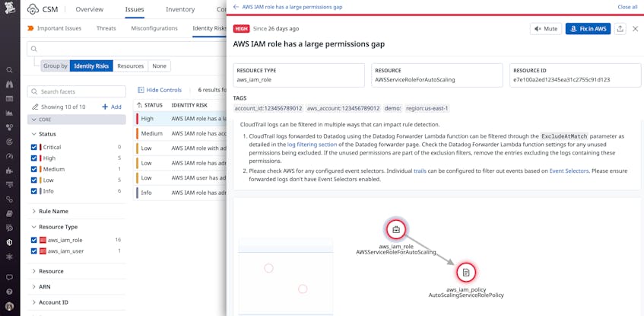Click the CSM cloud logo icon
This screenshot has height=316, width=644.
tap(33, 9)
